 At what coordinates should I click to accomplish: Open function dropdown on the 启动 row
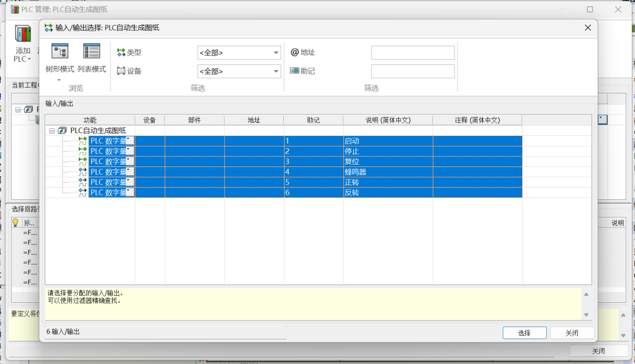click(x=130, y=140)
